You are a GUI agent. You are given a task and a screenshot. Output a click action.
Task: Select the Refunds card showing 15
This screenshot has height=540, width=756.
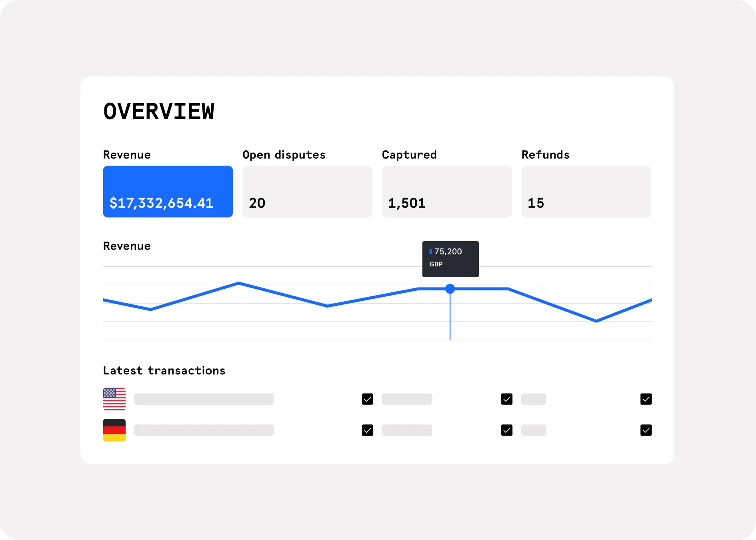coord(586,192)
